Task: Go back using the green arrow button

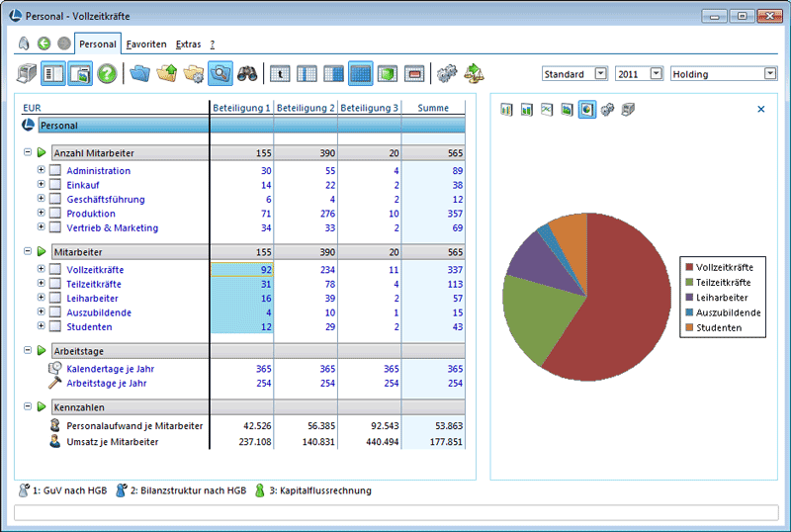Action: (x=44, y=44)
